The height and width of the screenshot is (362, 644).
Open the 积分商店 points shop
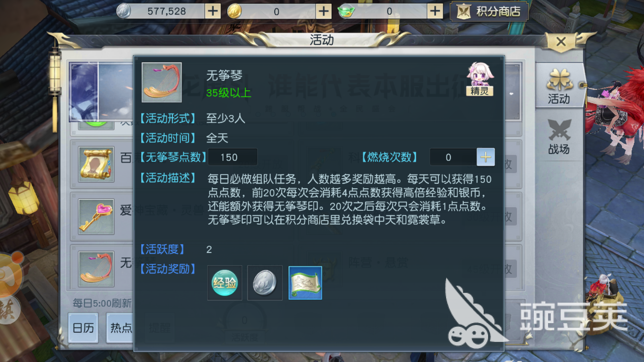coord(489,12)
